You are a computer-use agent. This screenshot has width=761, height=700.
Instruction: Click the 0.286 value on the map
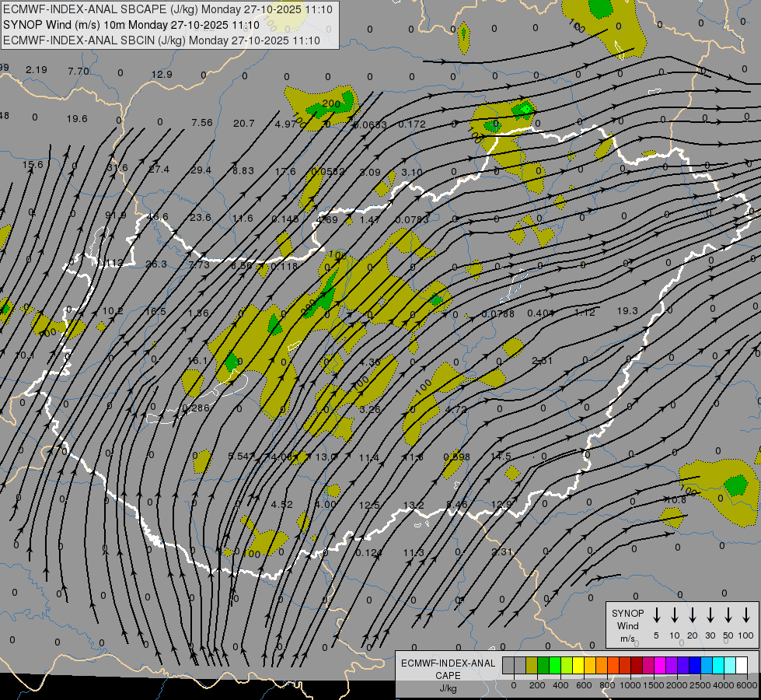click(196, 408)
